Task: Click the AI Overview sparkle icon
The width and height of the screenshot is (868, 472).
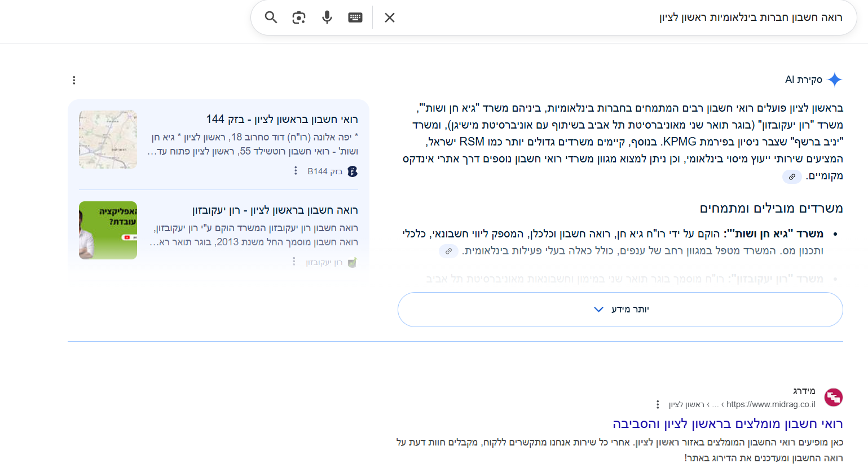Action: (835, 80)
